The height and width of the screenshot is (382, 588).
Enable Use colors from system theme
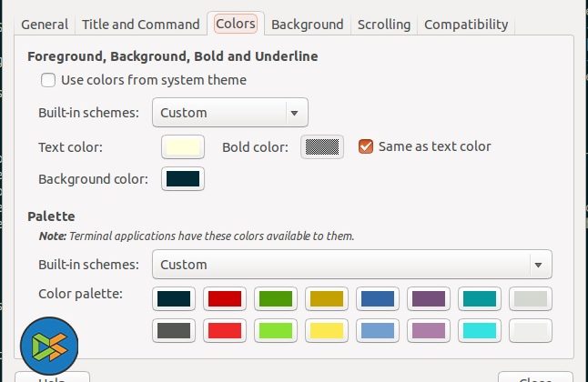pos(48,80)
